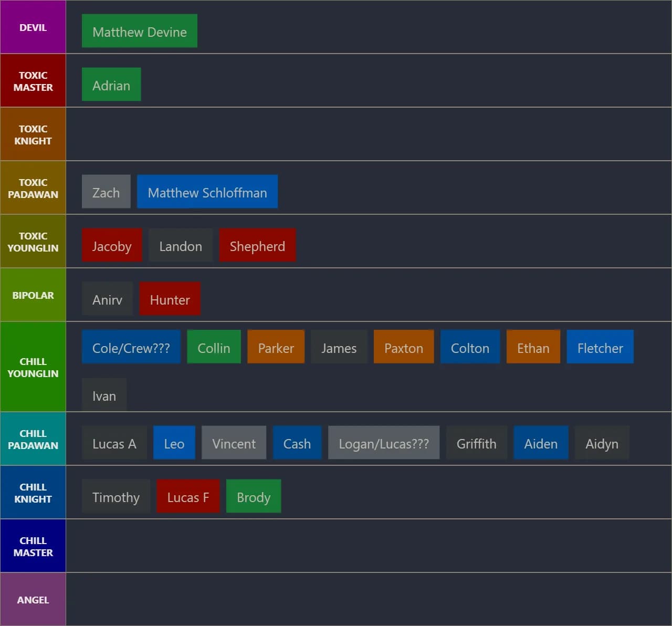Pick the Shepherd tile
The width and height of the screenshot is (672, 626).
click(257, 246)
